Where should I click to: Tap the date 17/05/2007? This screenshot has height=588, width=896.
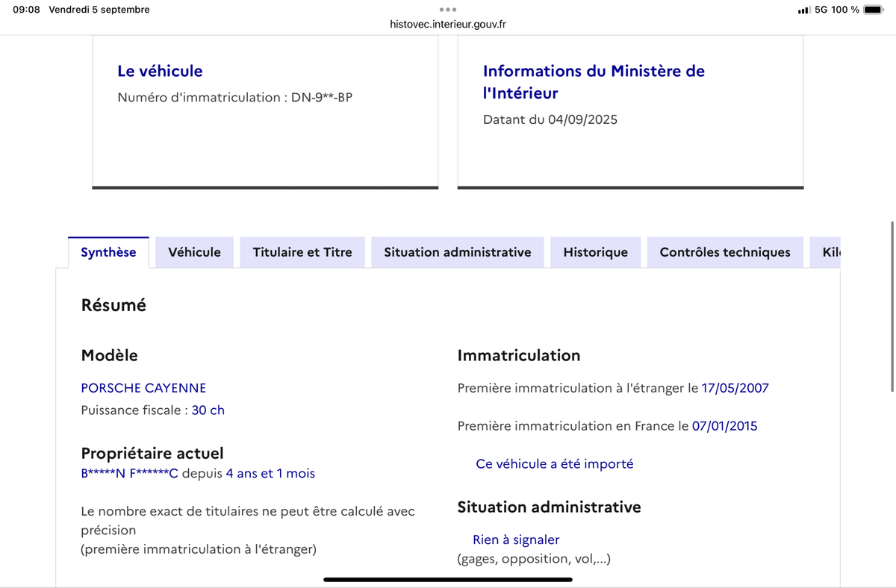[x=735, y=388]
